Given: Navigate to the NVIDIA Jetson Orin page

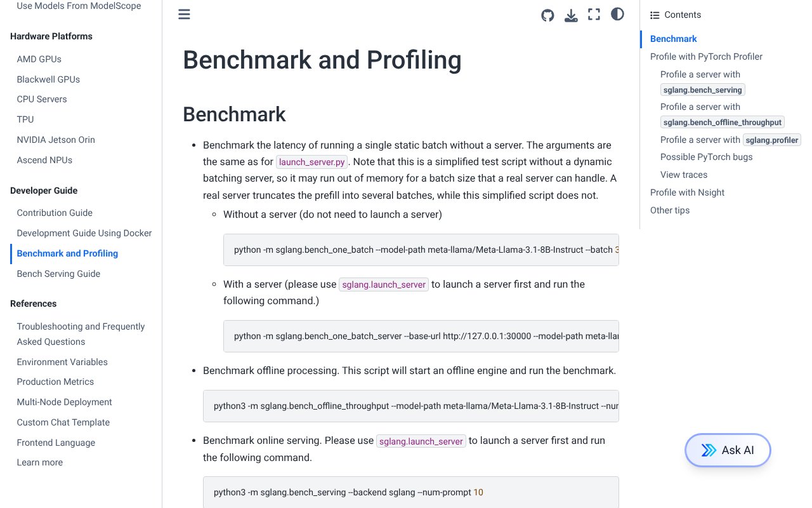Looking at the screenshot, I should point(56,140).
